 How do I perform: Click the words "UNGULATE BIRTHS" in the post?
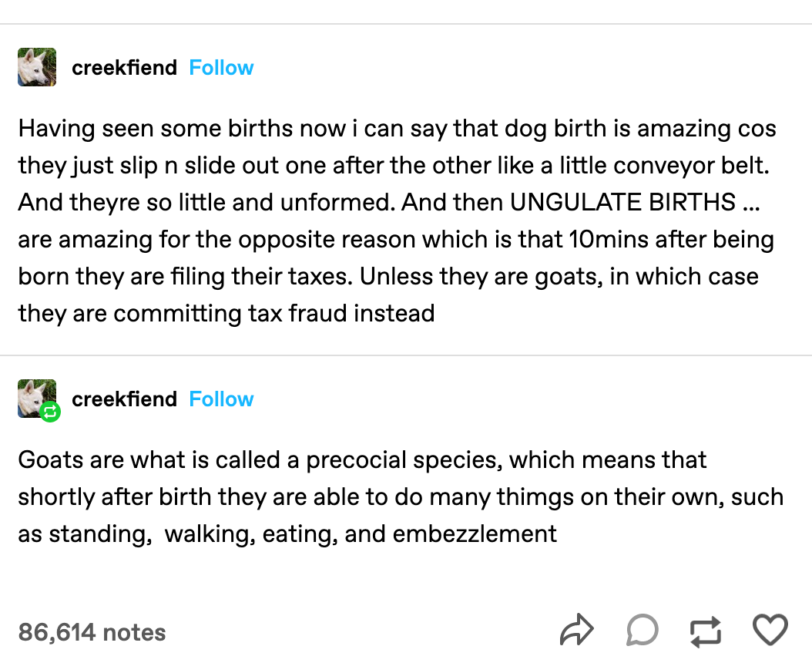[x=622, y=202]
